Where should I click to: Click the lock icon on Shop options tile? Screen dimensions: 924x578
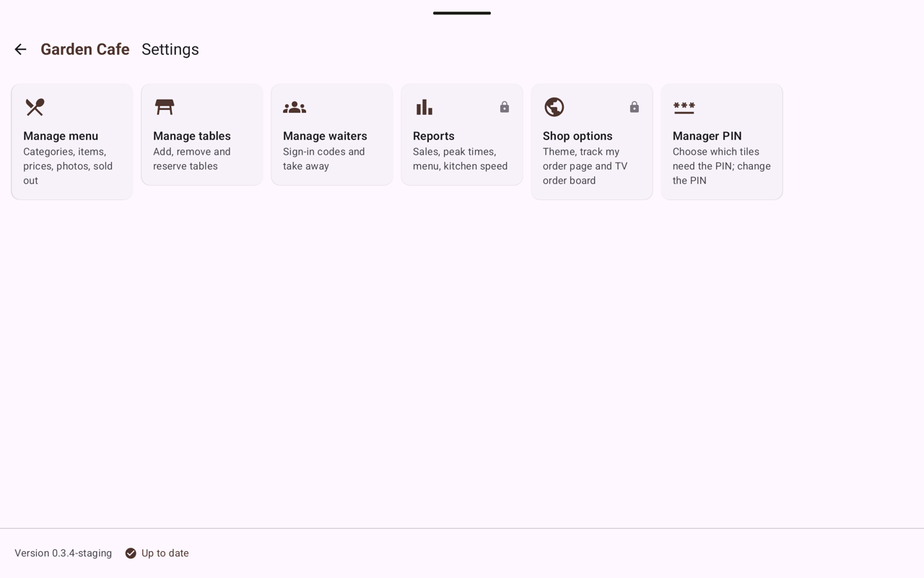[635, 107]
